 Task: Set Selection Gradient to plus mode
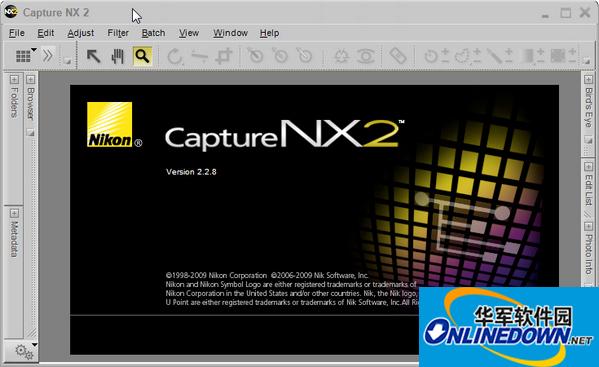541,52
